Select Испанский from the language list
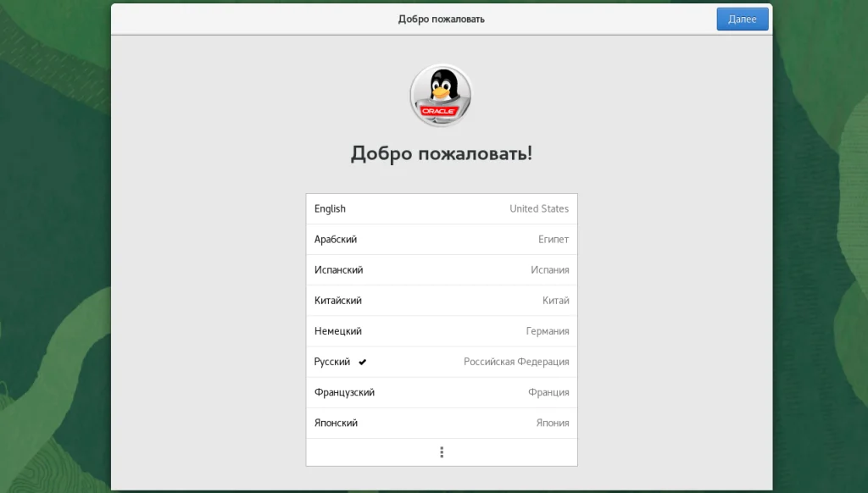The height and width of the screenshot is (493, 868). (441, 269)
